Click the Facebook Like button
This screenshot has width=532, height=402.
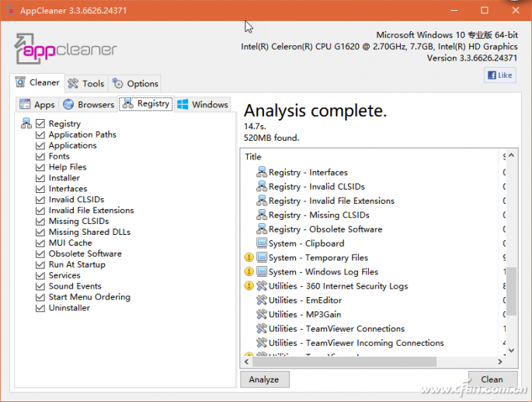499,75
